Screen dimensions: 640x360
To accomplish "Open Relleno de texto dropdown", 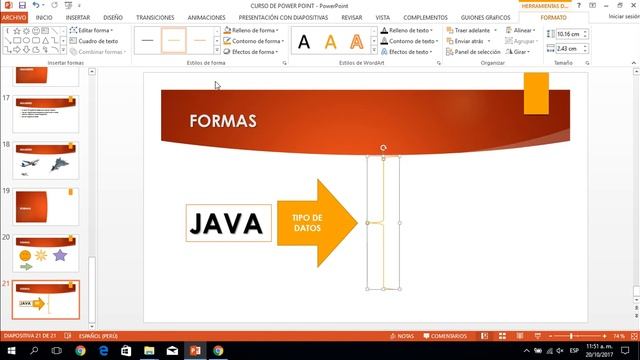I will coord(407,30).
